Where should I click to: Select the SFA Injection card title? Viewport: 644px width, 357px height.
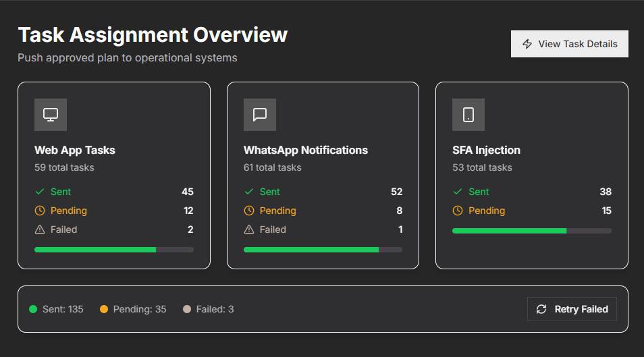click(486, 150)
